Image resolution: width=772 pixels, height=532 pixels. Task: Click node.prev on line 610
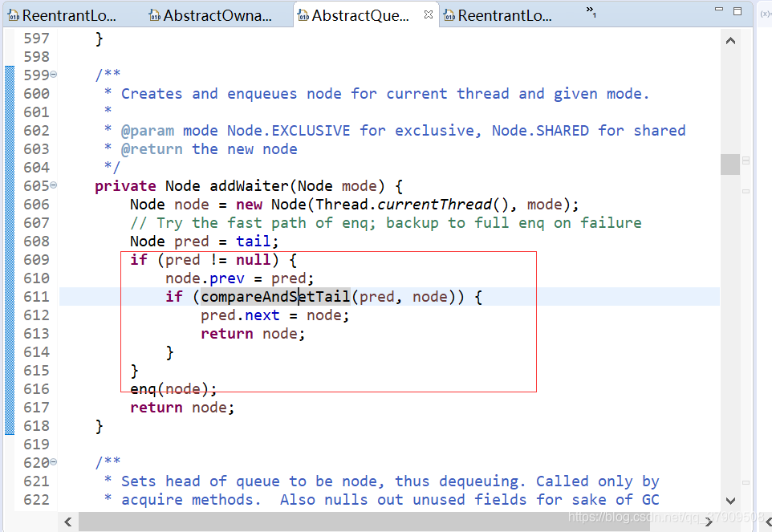coord(205,278)
